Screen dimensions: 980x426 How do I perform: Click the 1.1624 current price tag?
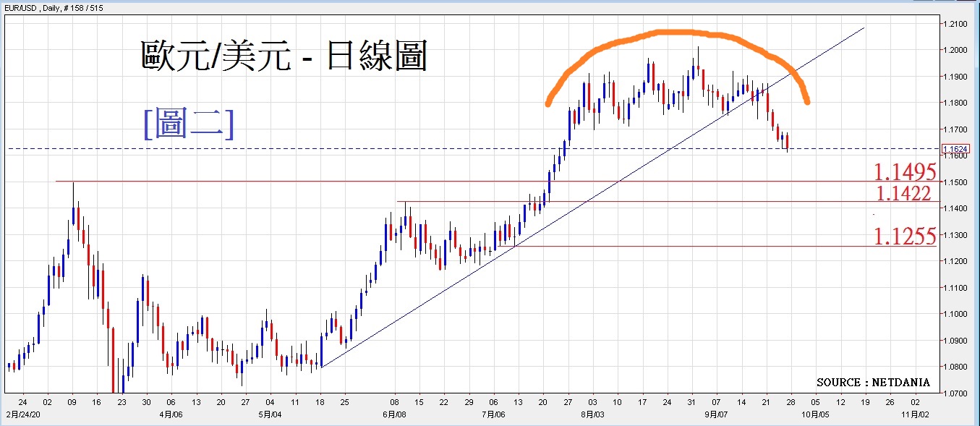click(954, 149)
